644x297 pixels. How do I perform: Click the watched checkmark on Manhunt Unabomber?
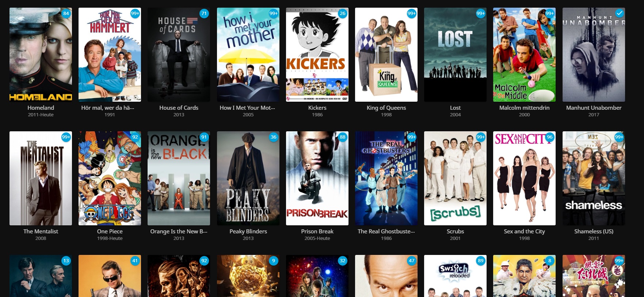pyautogui.click(x=619, y=13)
